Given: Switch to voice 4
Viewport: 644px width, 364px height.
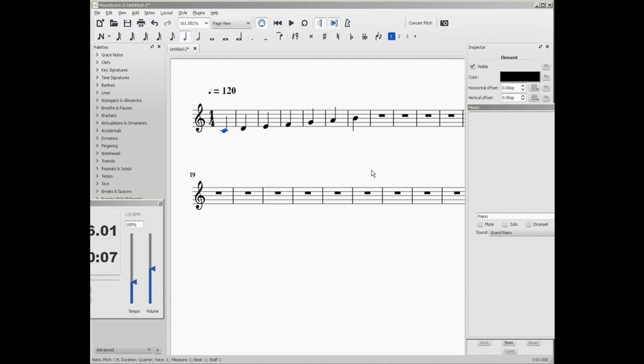Looking at the screenshot, I should [x=415, y=36].
